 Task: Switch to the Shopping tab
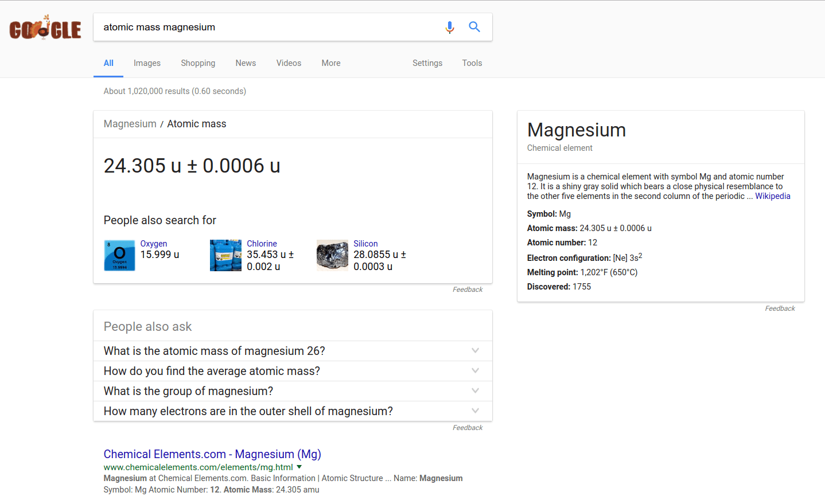(198, 63)
